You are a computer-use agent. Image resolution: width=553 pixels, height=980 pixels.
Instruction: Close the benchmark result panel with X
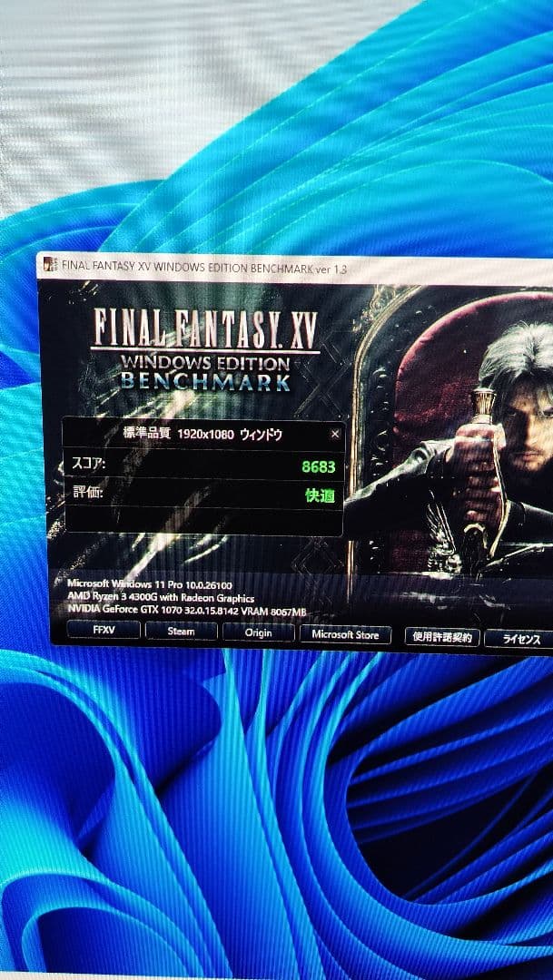click(334, 434)
